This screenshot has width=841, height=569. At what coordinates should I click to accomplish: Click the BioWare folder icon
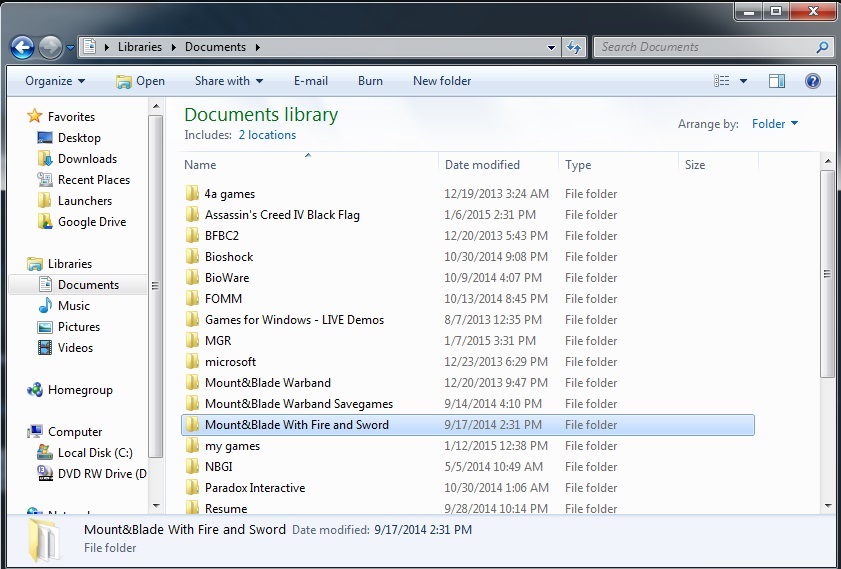coord(193,277)
